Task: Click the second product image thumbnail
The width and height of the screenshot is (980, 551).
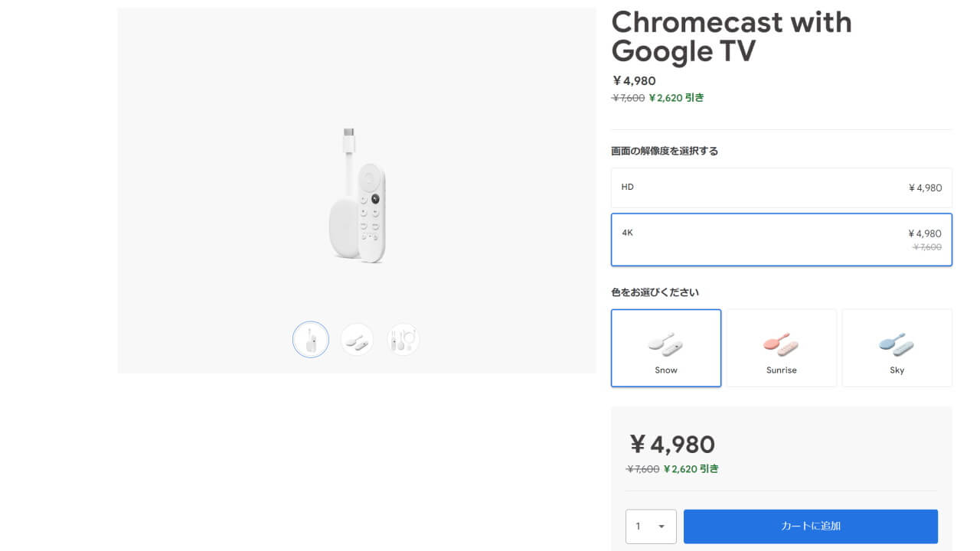Action: point(356,338)
